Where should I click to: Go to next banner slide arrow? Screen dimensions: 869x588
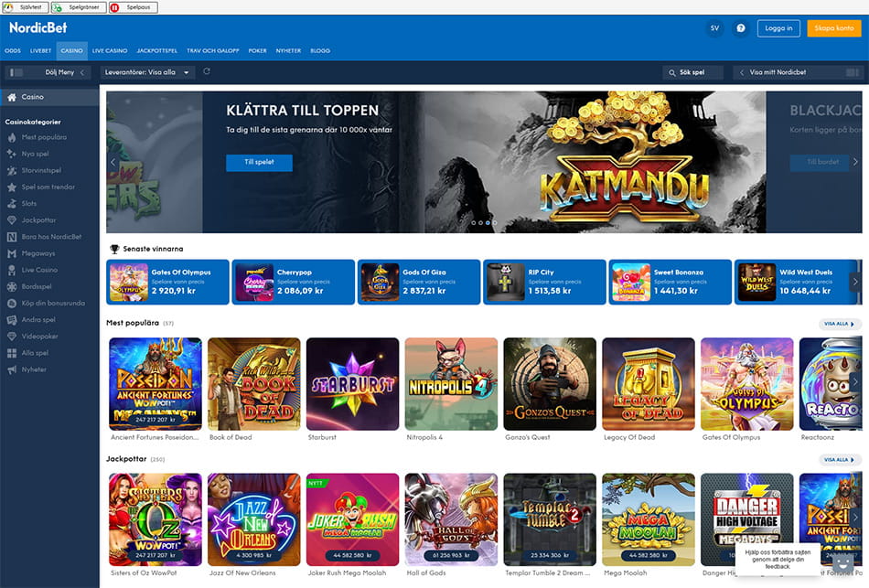855,163
